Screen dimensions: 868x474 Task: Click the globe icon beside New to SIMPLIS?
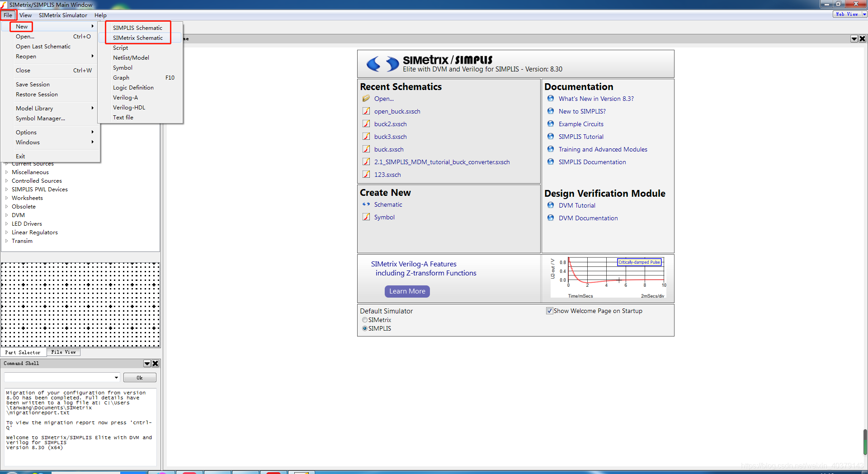point(551,111)
